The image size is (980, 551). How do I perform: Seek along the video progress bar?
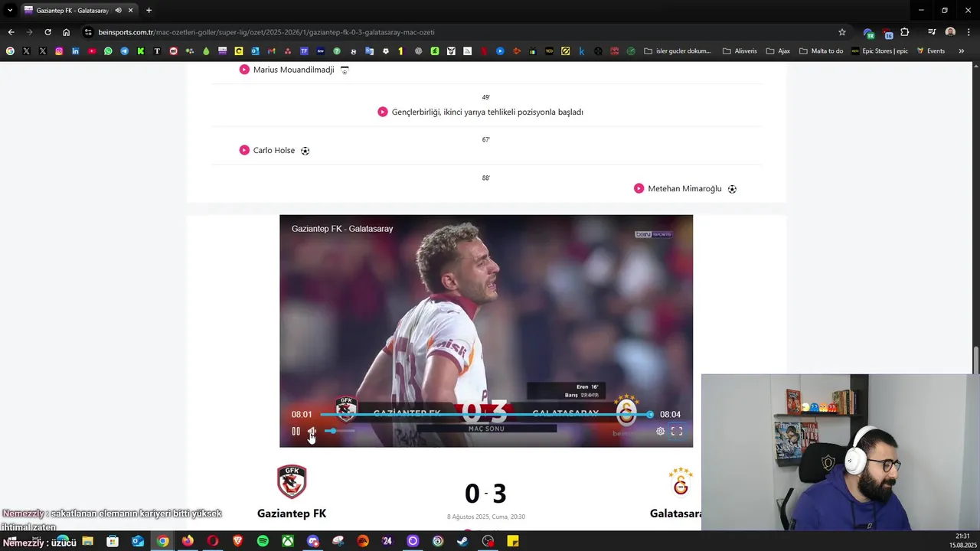pyautogui.click(x=486, y=415)
